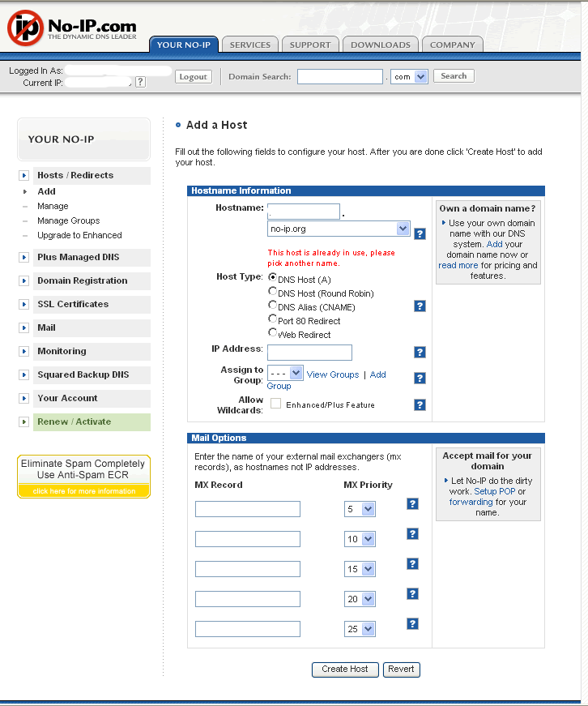This screenshot has width=588, height=706.
Task: Open the no-ip.org domain dropdown
Action: click(339, 229)
